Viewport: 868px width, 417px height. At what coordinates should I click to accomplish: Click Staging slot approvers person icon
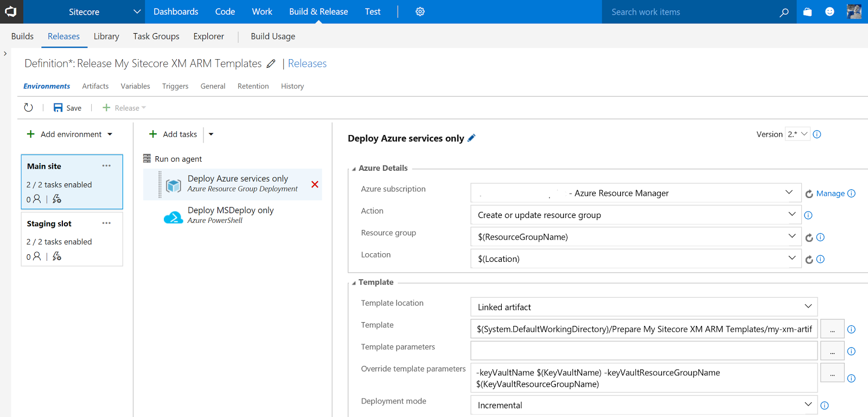tap(37, 256)
